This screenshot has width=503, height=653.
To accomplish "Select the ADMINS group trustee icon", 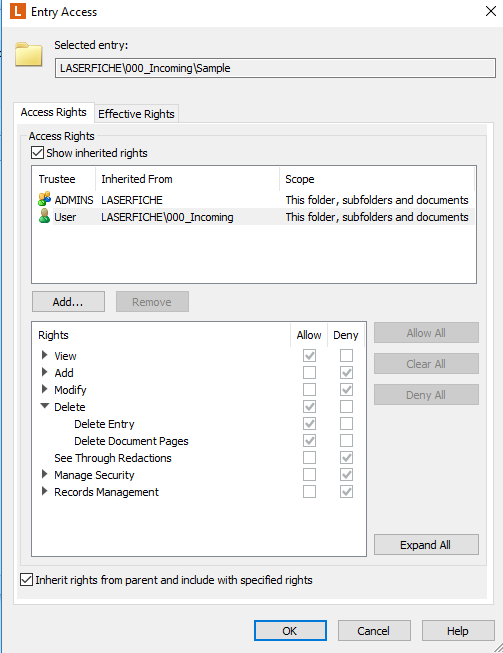I will pyautogui.click(x=45, y=199).
